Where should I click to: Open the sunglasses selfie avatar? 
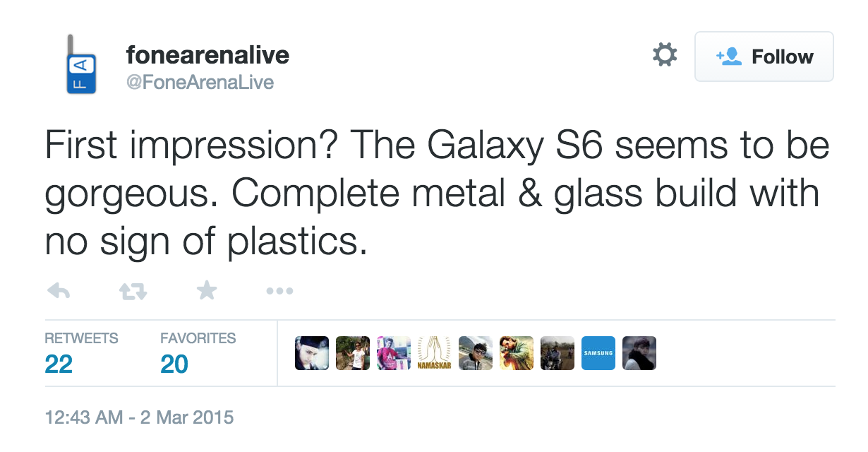tap(476, 353)
